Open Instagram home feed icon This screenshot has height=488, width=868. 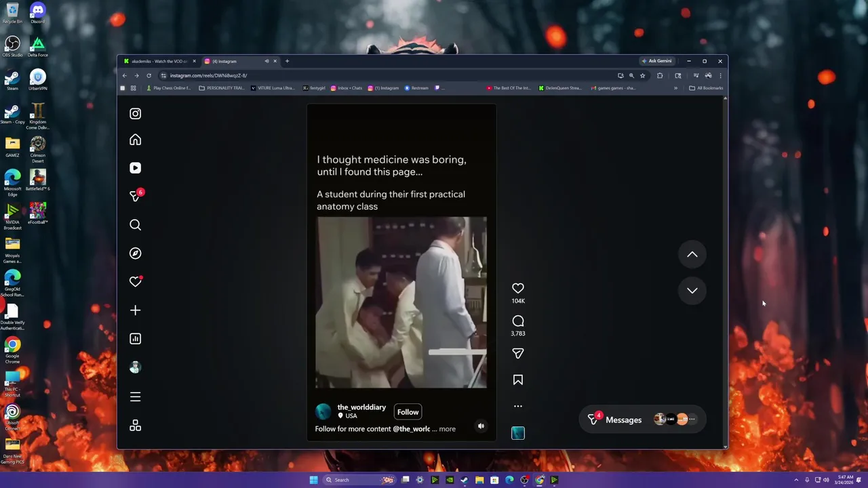135,140
